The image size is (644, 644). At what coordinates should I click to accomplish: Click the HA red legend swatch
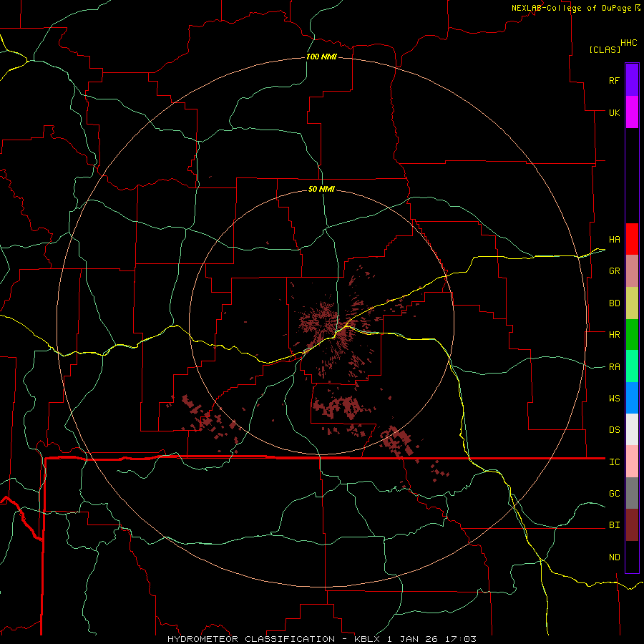click(x=632, y=239)
